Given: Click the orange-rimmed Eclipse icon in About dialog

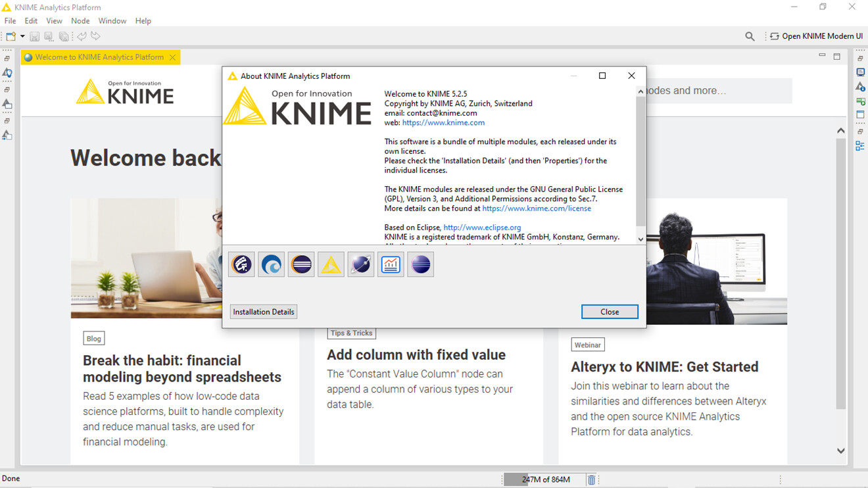Looking at the screenshot, I should tap(301, 264).
